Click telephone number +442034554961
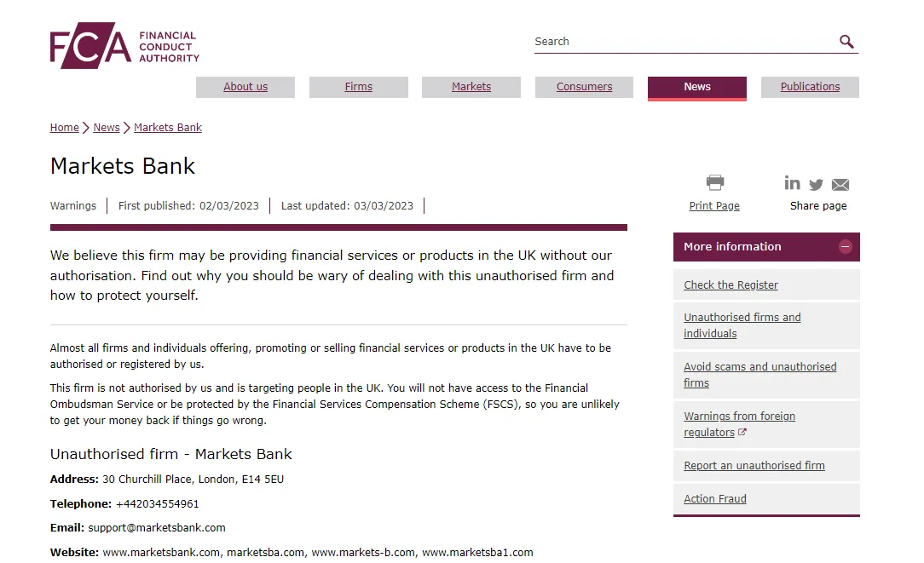 pos(158,503)
